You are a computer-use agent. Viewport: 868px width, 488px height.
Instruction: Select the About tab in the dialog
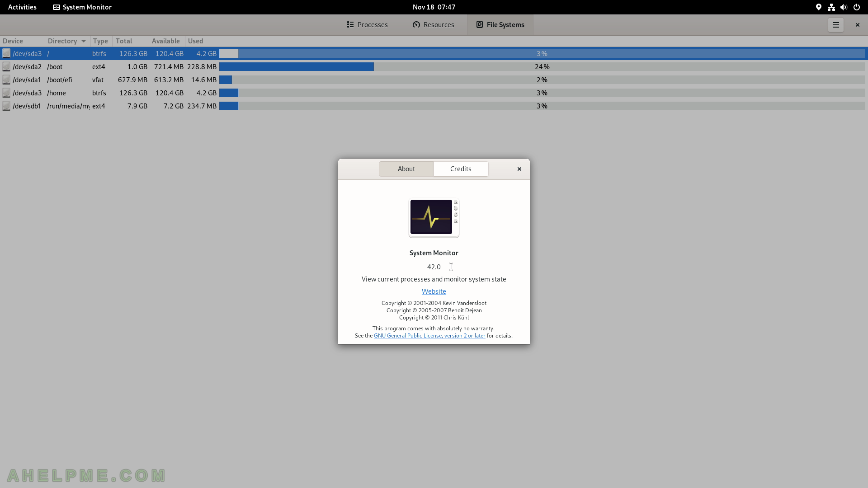pyautogui.click(x=406, y=169)
